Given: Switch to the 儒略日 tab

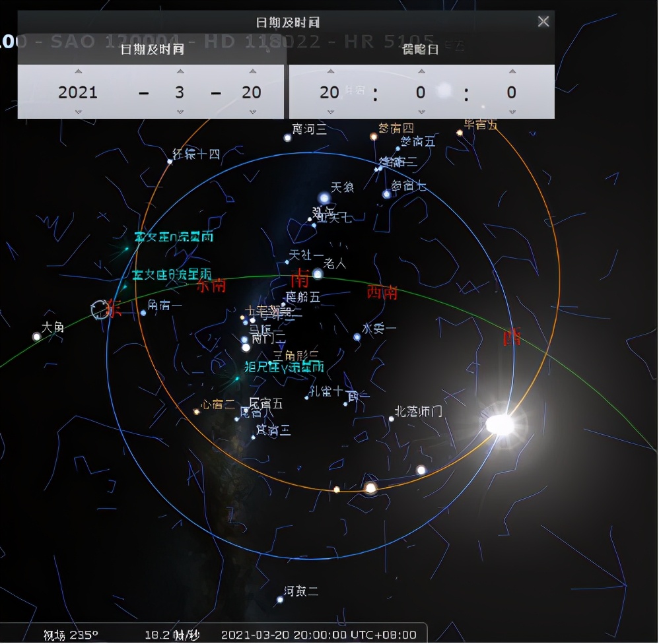Looking at the screenshot, I should pyautogui.click(x=421, y=49).
